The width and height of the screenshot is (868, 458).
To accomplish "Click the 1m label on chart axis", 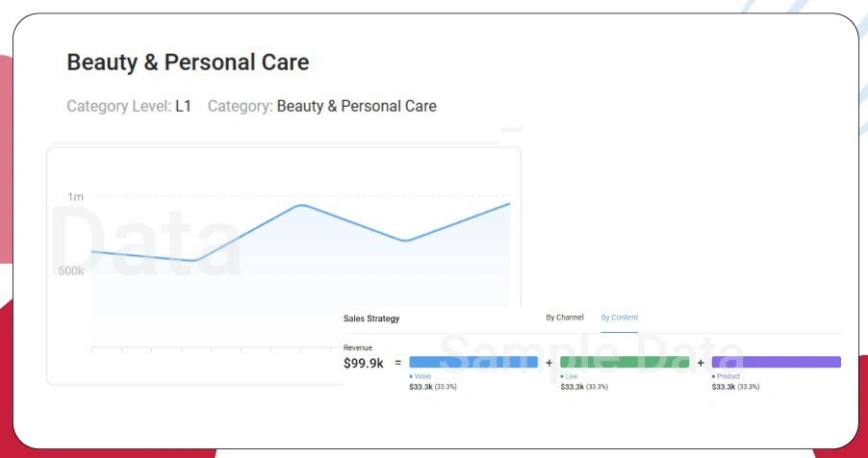I will point(75,196).
